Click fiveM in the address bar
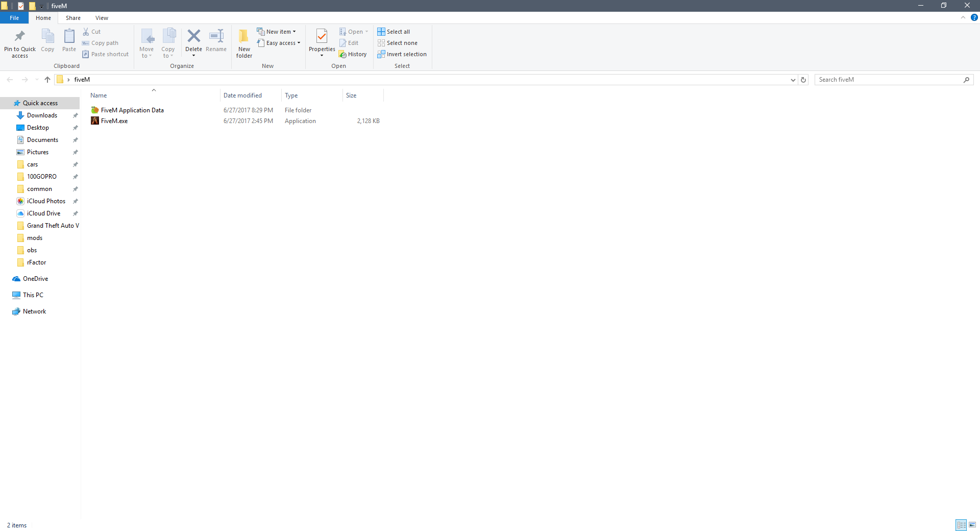980x531 pixels. click(82, 80)
